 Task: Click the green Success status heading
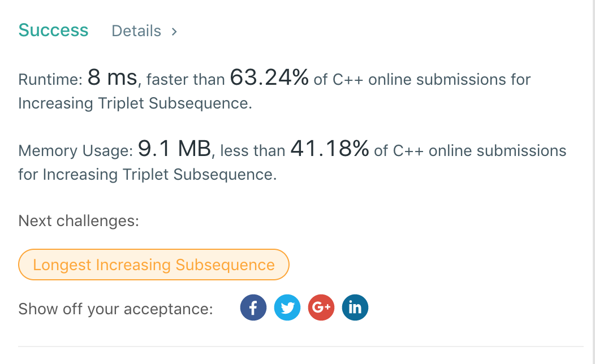53,30
